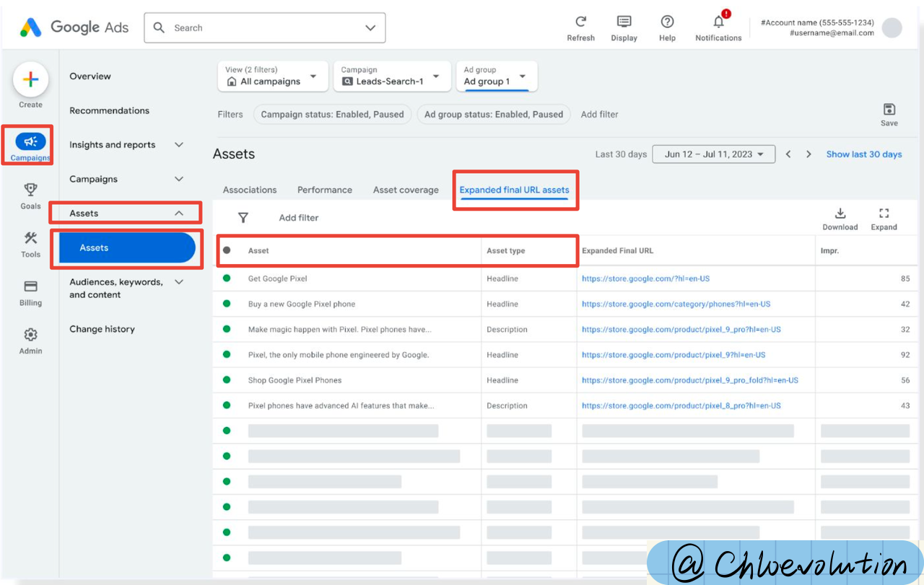Switch to the Performance tab

pyautogui.click(x=325, y=190)
